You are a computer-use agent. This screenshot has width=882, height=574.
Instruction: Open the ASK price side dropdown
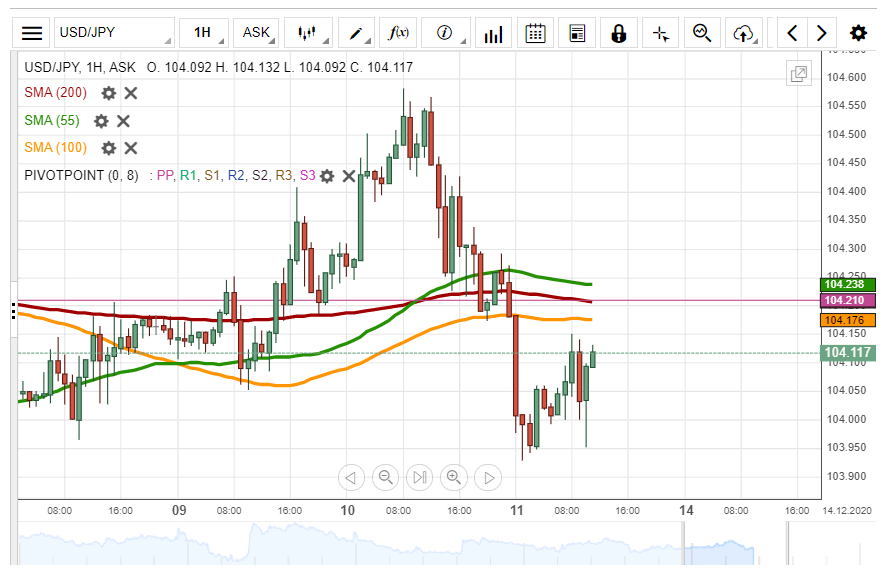point(257,33)
